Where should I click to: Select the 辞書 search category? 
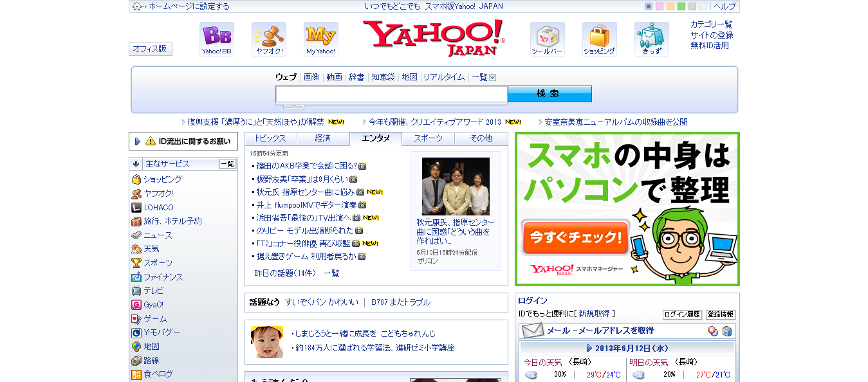(356, 77)
